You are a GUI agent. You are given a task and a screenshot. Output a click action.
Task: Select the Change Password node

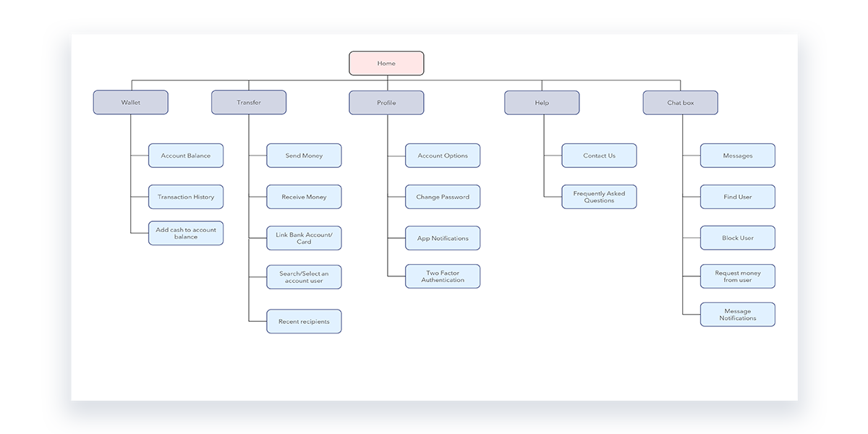click(x=443, y=196)
